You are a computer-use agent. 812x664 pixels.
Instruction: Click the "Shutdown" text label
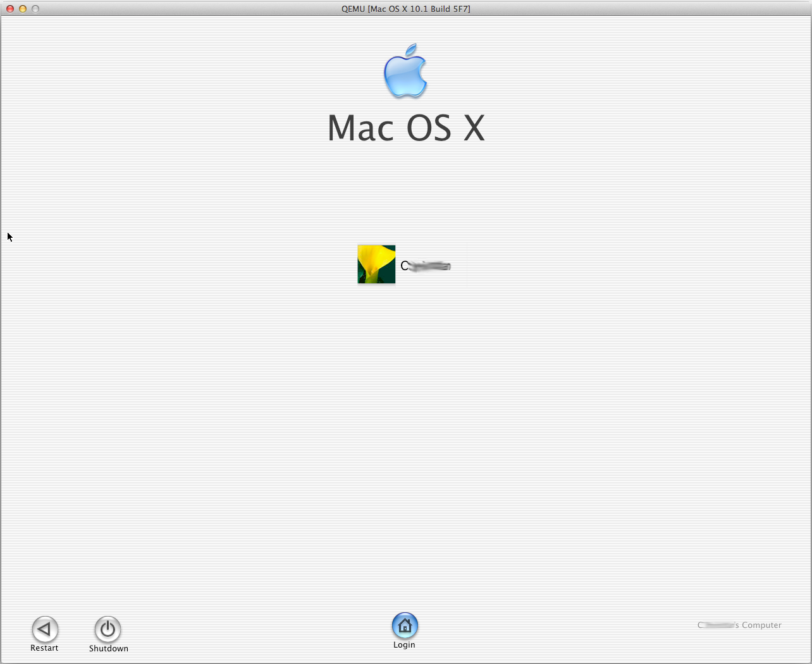click(x=109, y=649)
